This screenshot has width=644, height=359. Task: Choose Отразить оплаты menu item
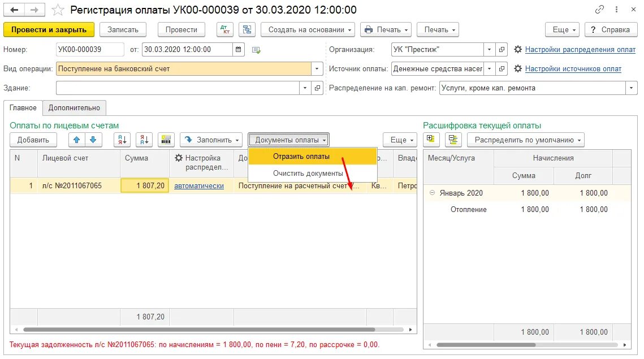313,156
